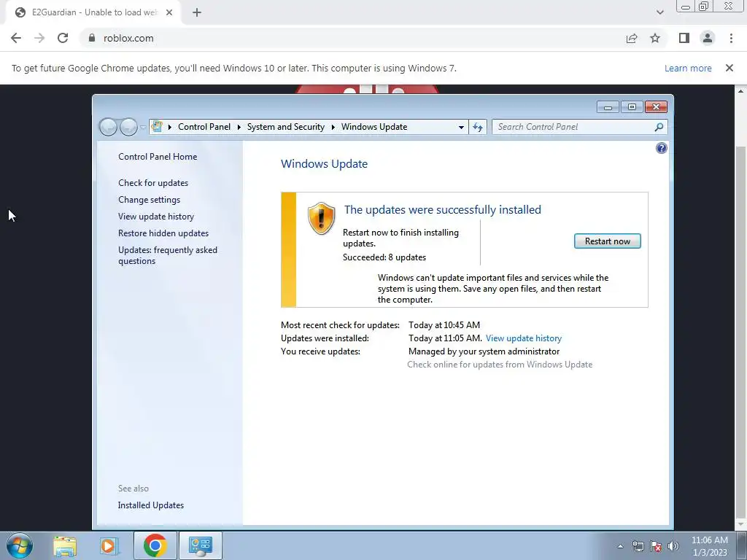
Task: Open Change settings
Action: (149, 200)
